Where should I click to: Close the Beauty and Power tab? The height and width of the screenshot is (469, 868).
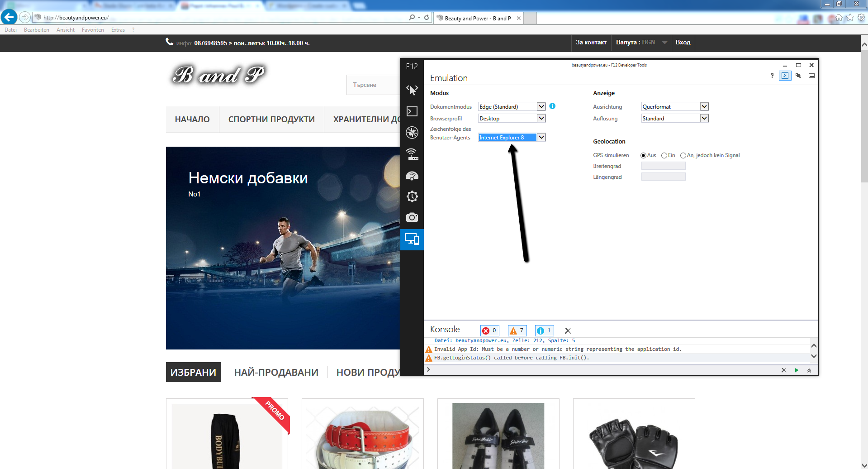click(519, 18)
